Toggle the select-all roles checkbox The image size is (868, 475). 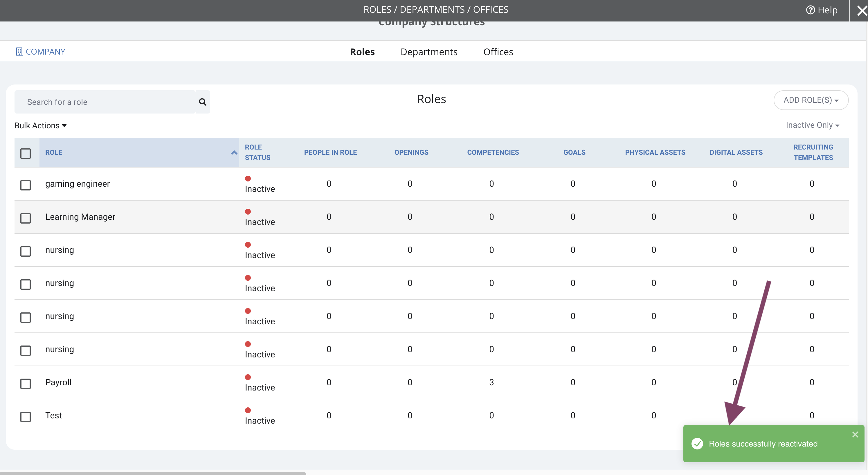pyautogui.click(x=26, y=153)
